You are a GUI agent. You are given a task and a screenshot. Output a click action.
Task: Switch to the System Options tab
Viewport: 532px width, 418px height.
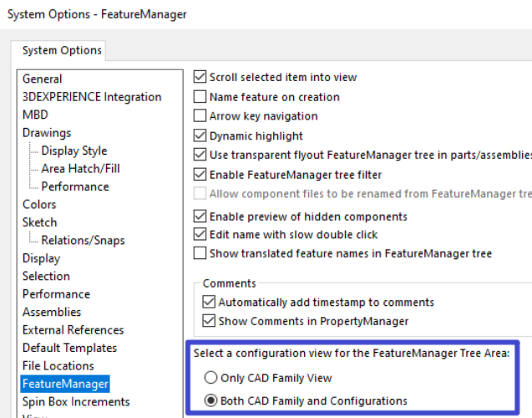pos(62,50)
